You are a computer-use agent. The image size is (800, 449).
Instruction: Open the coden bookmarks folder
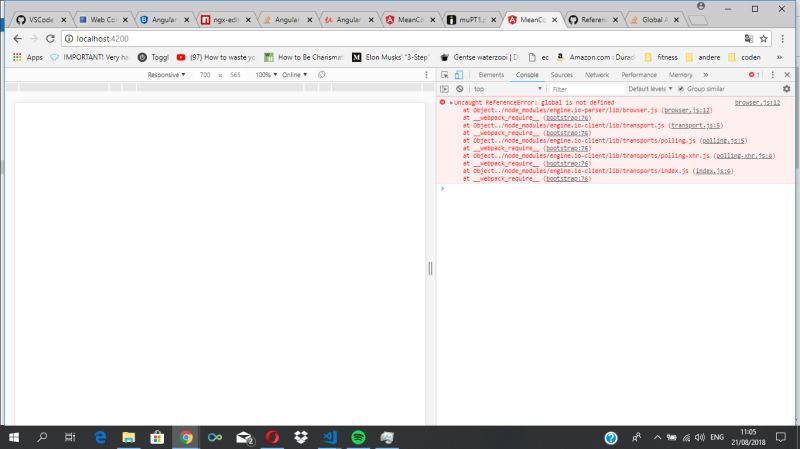744,57
